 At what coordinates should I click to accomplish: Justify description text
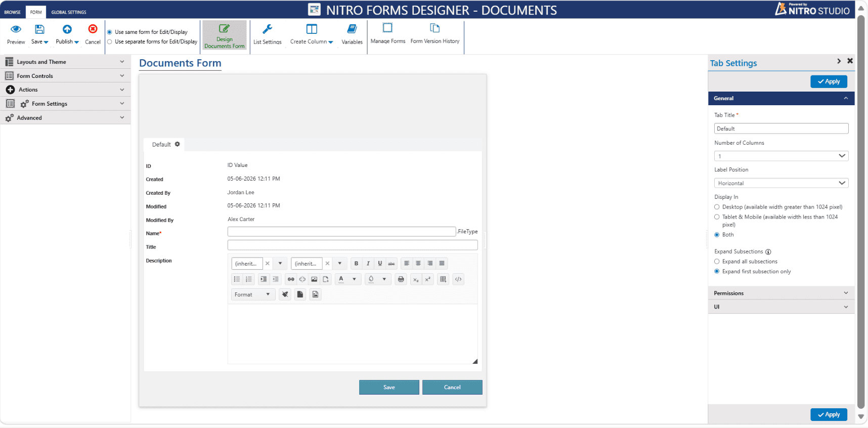tap(442, 264)
